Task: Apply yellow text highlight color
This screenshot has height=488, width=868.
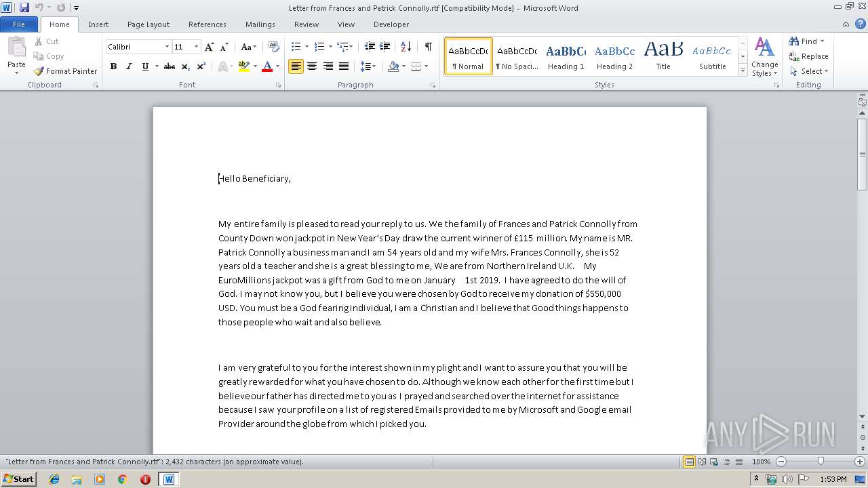Action: coord(244,66)
